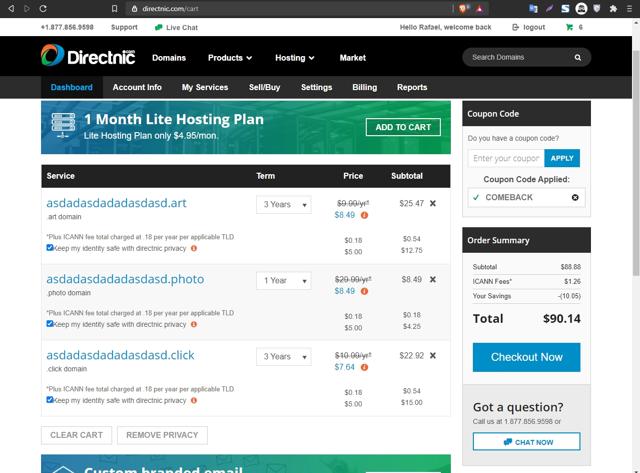Open the Market menu item
640x473 pixels.
tap(353, 58)
